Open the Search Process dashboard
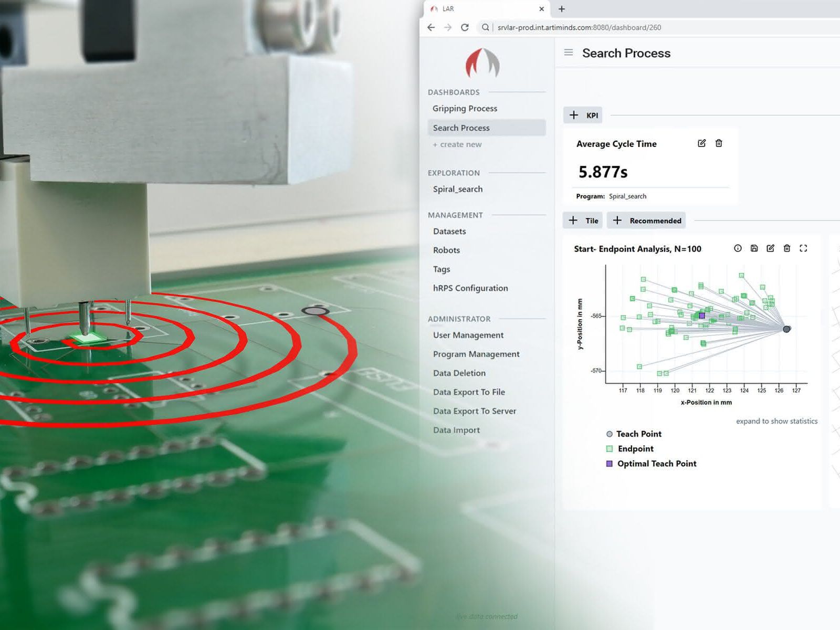 (487, 128)
